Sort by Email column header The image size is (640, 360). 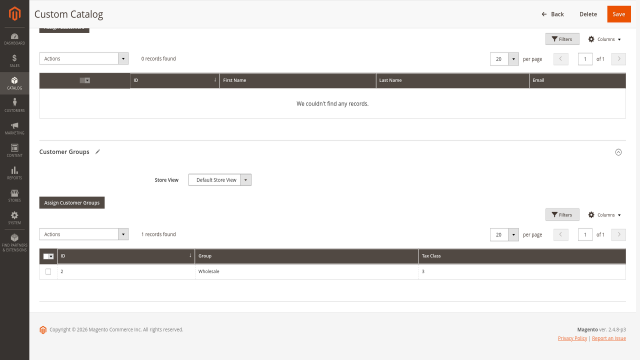[x=578, y=80]
